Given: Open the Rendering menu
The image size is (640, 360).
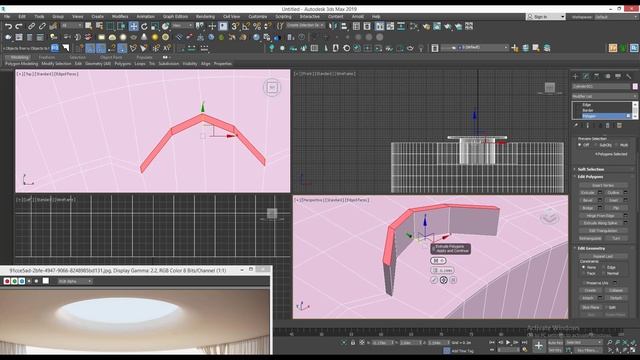Looking at the screenshot, I should (x=205, y=17).
